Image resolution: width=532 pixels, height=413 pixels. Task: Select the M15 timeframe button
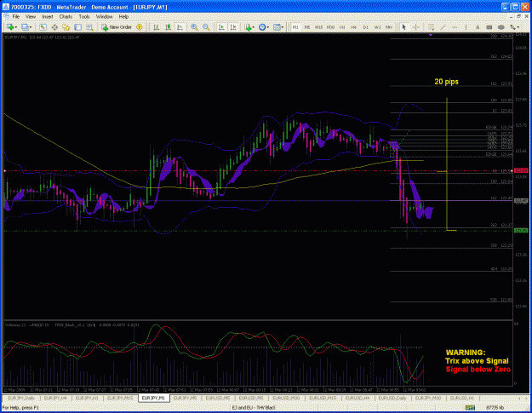tap(319, 27)
